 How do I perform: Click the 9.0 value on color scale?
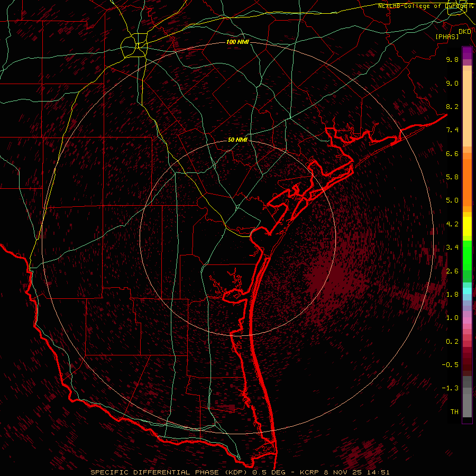tap(452, 83)
